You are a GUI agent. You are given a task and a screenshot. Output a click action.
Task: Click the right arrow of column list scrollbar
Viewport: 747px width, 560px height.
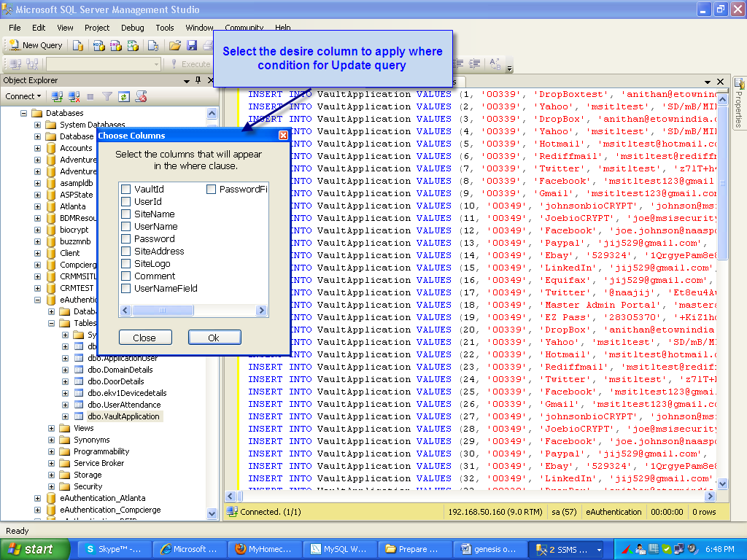pyautogui.click(x=261, y=311)
